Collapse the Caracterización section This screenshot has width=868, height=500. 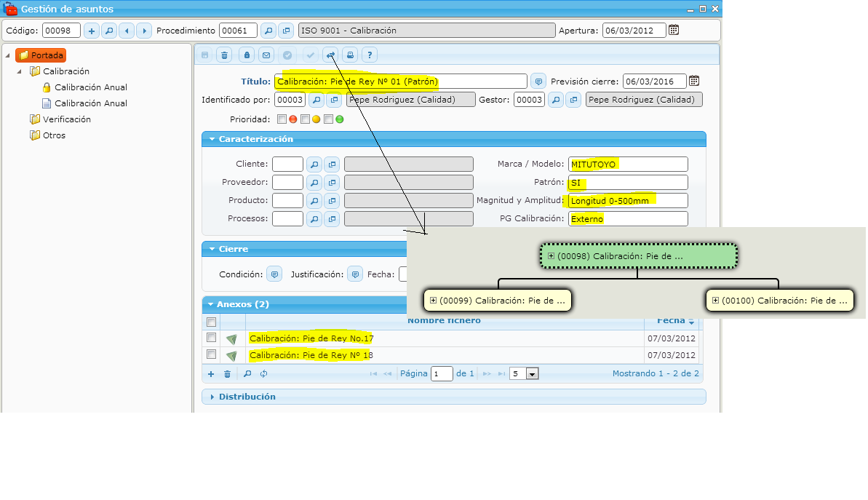(212, 139)
